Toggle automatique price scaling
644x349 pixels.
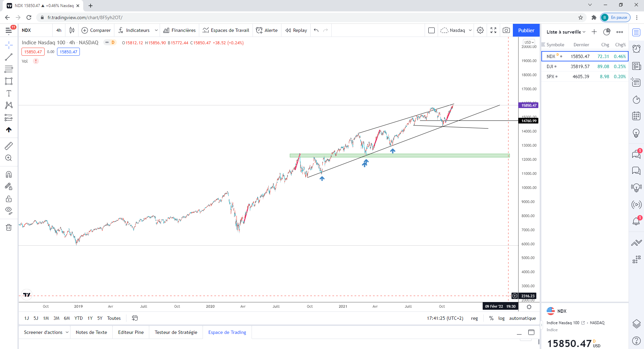coord(523,318)
